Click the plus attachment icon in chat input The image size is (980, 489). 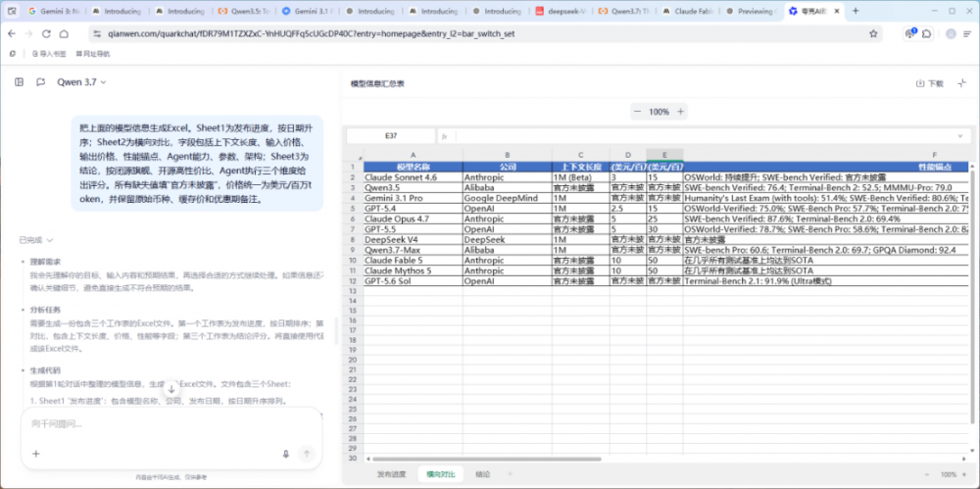(35, 454)
